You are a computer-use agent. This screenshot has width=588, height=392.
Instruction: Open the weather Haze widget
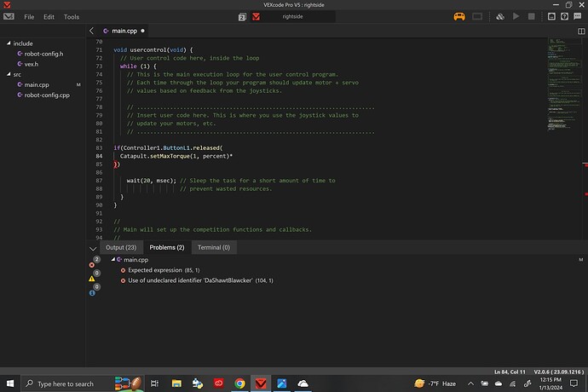(435, 383)
